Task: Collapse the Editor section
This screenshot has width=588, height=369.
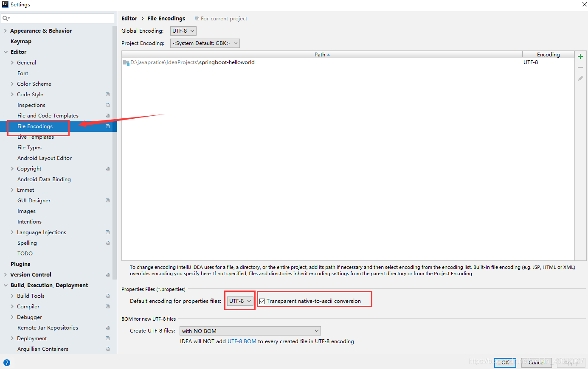Action: coord(6,52)
